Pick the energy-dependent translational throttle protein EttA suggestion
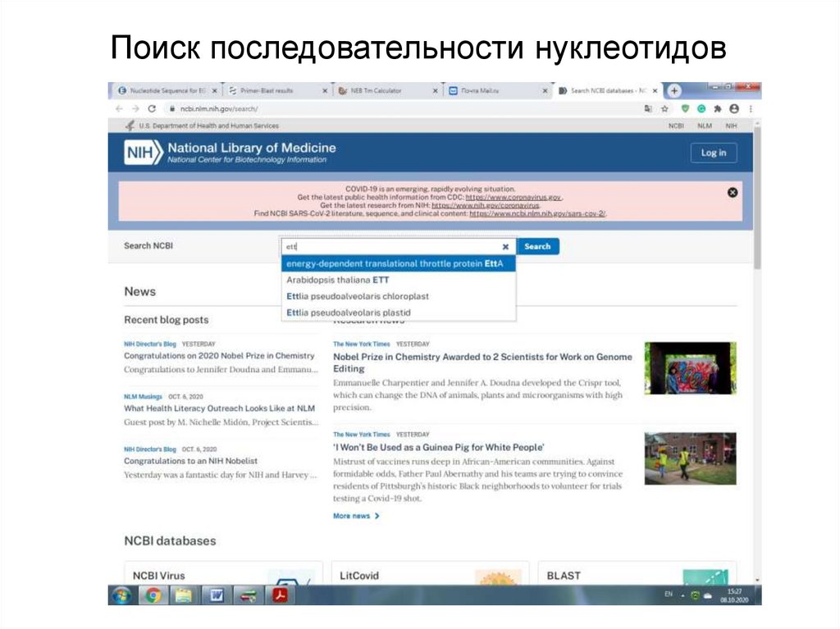 point(395,263)
